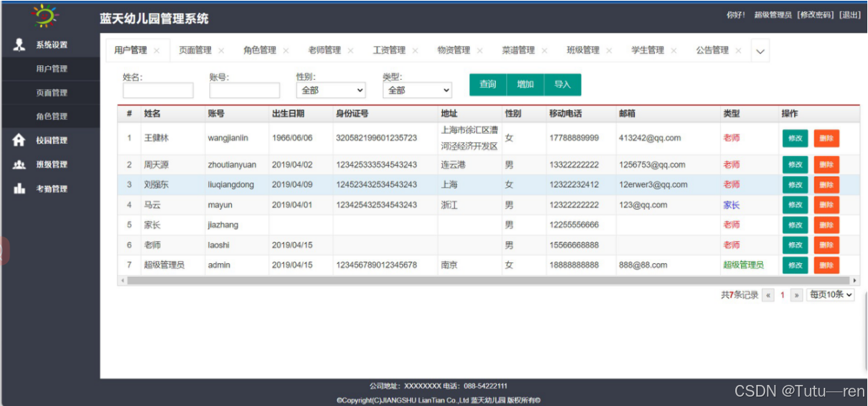Open the 类型 type dropdown

[418, 90]
